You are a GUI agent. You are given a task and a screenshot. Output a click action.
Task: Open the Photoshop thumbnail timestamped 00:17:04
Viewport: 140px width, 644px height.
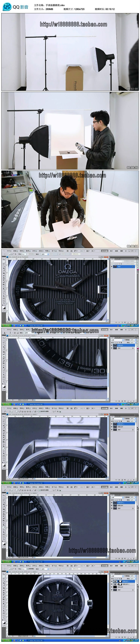coord(70,603)
